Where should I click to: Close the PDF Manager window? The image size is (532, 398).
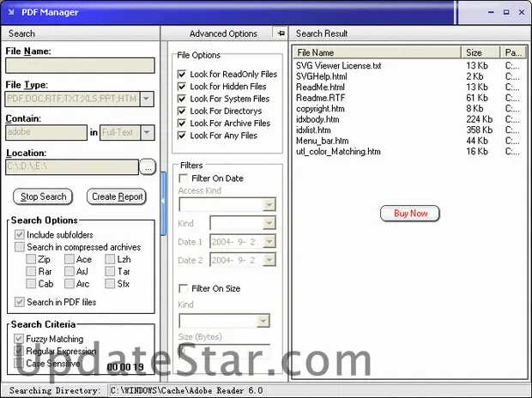click(x=518, y=12)
